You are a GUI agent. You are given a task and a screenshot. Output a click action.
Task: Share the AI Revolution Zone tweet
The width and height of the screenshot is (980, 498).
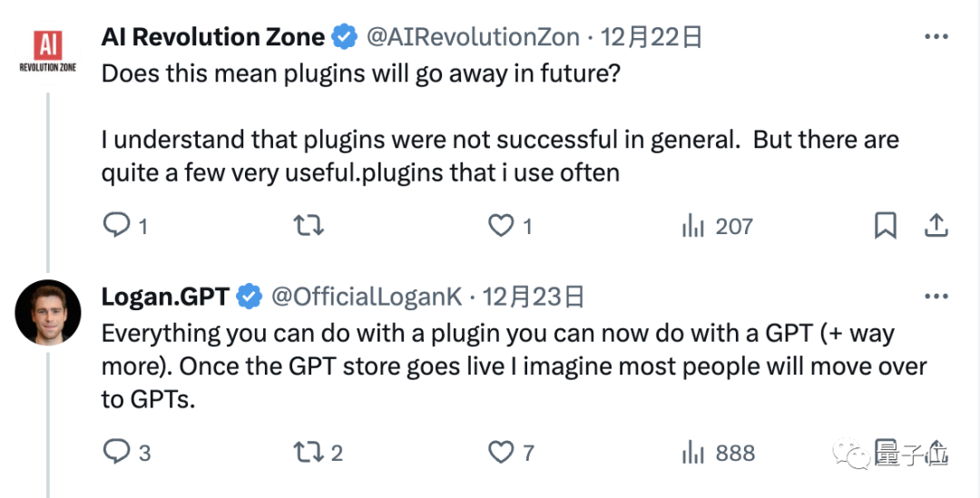tap(937, 226)
